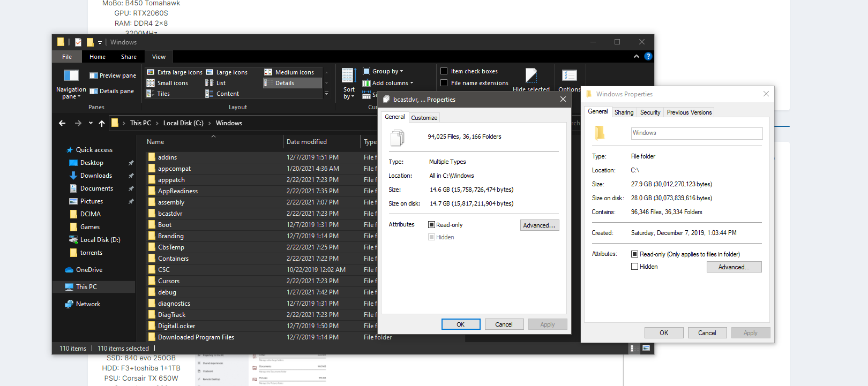Click Cancel in bcastdvr Properties
Viewport: 868px width, 386px height.
click(x=504, y=324)
